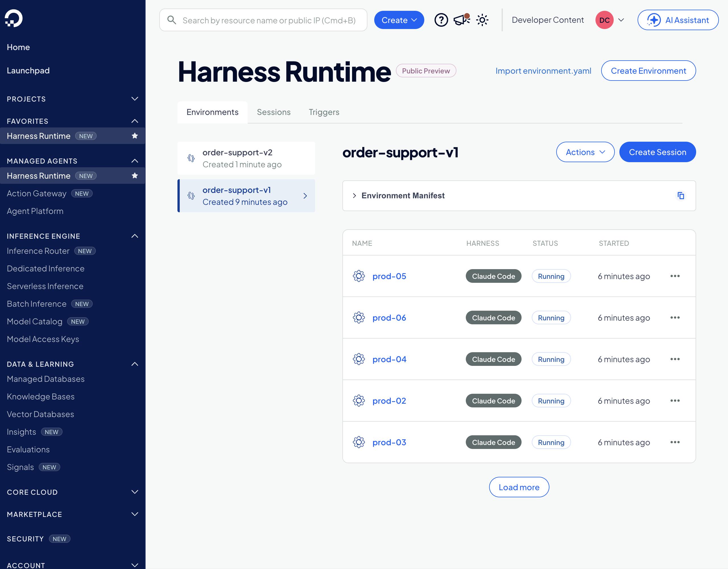Screen dimensions: 728x569
Task: Switch to the Sessions tab
Action: 274,112
